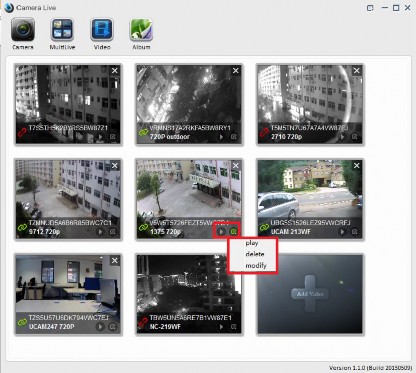416x373 pixels.
Task: Choose modify in the context menu
Action: [256, 266]
